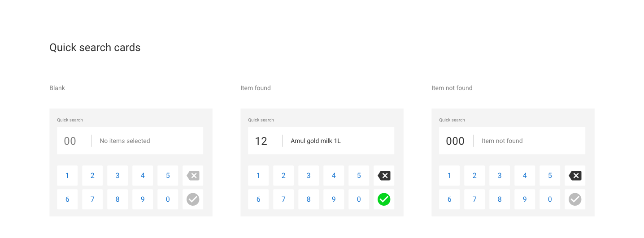This screenshot has height=238, width=644.
Task: Click the '00' code field in Blank card
Action: click(x=70, y=141)
